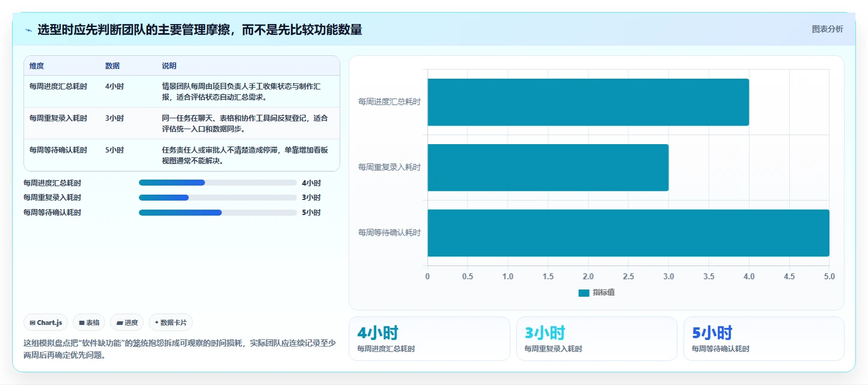Viewport: 868px width, 385px height.
Task: Click description starting 任务责任人或审批人
Action: [245, 156]
